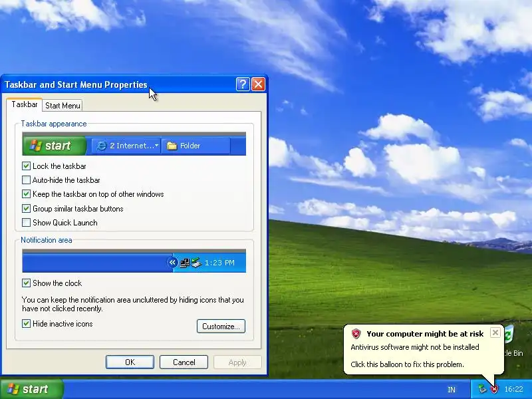Click the 16:22 system tray clock
The height and width of the screenshot is (399, 532).
coord(513,389)
